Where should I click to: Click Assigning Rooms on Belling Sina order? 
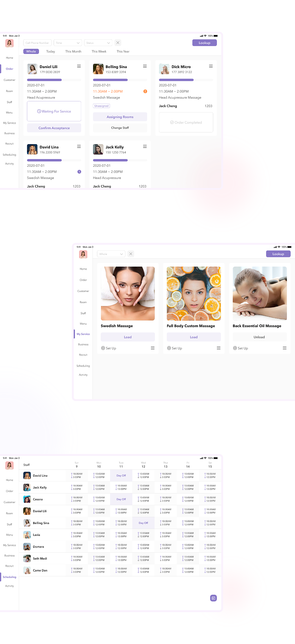pyautogui.click(x=120, y=117)
